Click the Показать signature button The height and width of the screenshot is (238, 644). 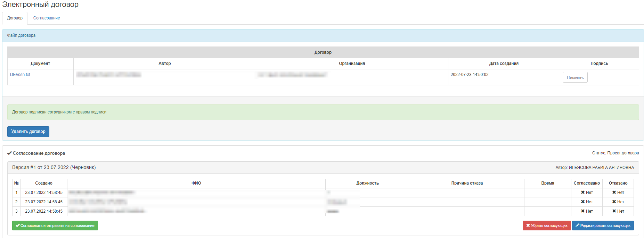click(575, 77)
